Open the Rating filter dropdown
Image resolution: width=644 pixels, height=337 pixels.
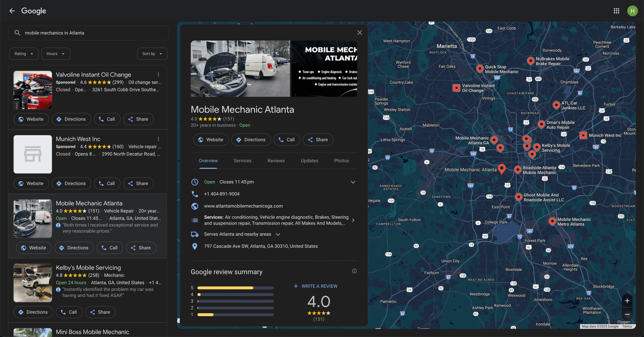pyautogui.click(x=24, y=54)
